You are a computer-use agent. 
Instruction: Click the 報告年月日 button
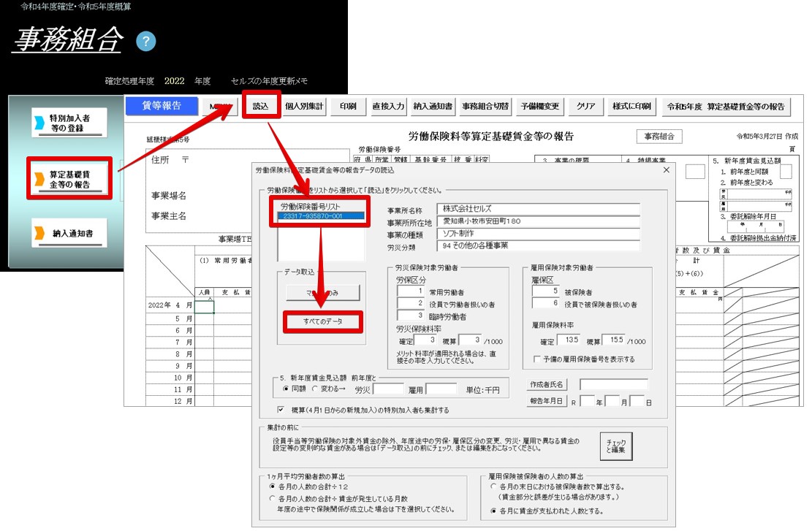coord(547,401)
